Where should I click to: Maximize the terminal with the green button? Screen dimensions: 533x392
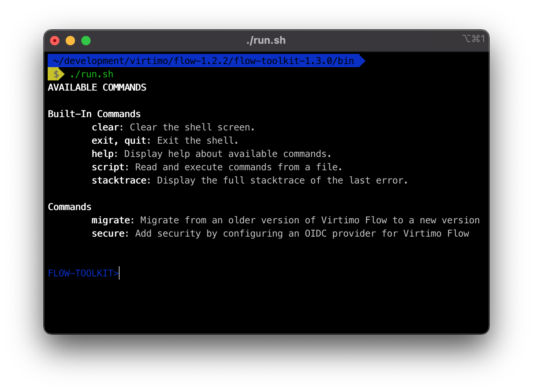(86, 41)
